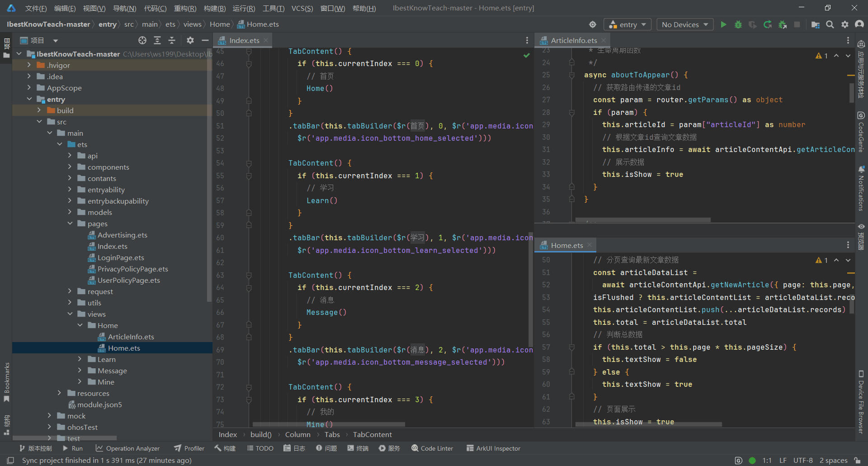Open Home.ets editor pane options menu

click(848, 245)
